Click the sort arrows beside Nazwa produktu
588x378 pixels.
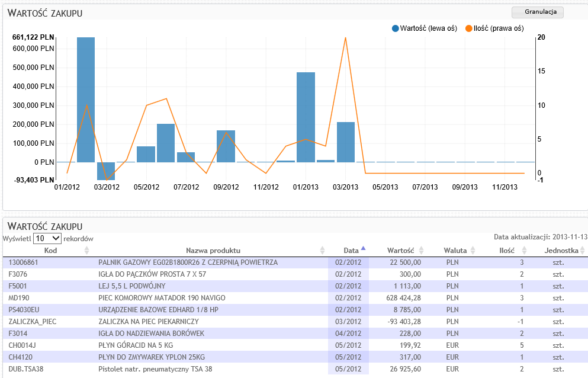[323, 251]
